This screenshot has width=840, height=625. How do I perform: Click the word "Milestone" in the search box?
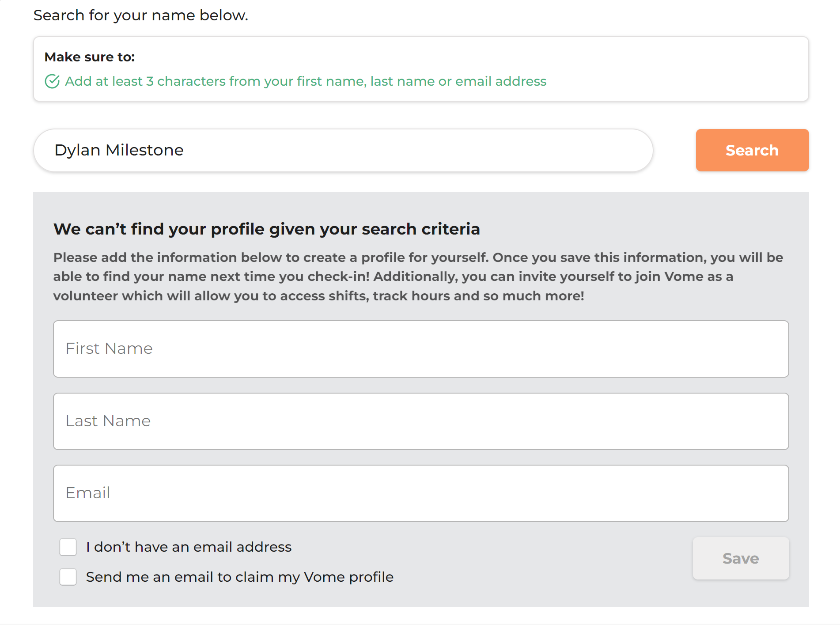(x=144, y=150)
